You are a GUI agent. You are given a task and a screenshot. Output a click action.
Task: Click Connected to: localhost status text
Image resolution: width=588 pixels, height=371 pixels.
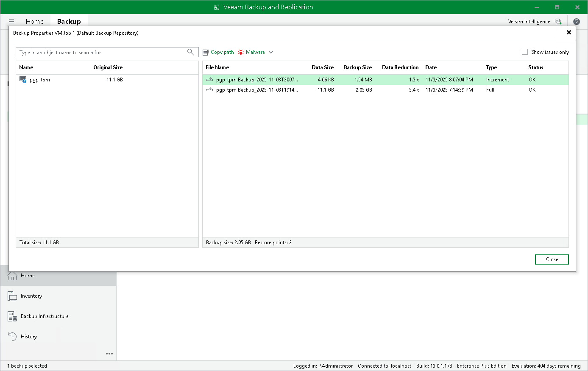(385, 366)
